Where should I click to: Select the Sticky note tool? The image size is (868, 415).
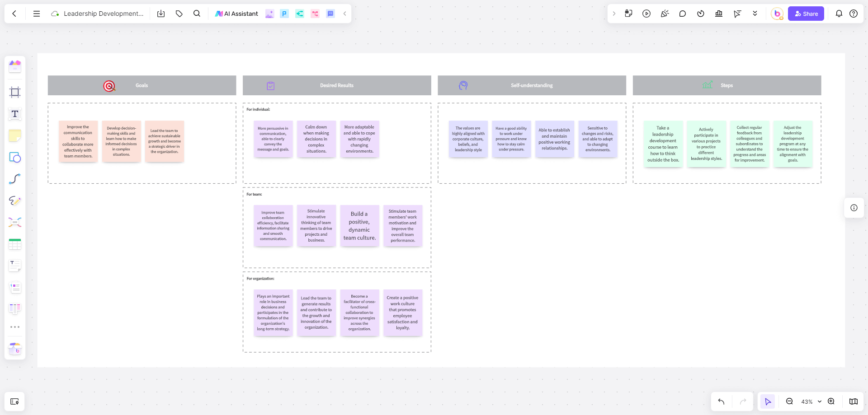click(15, 135)
